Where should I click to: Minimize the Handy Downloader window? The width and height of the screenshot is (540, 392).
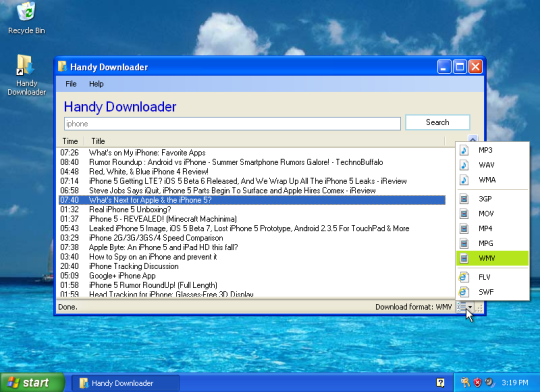click(444, 66)
